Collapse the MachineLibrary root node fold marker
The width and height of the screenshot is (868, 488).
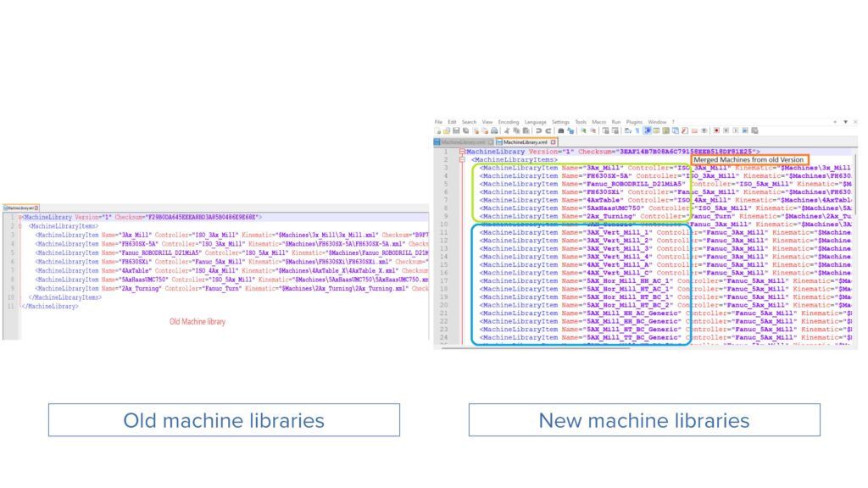click(x=462, y=151)
